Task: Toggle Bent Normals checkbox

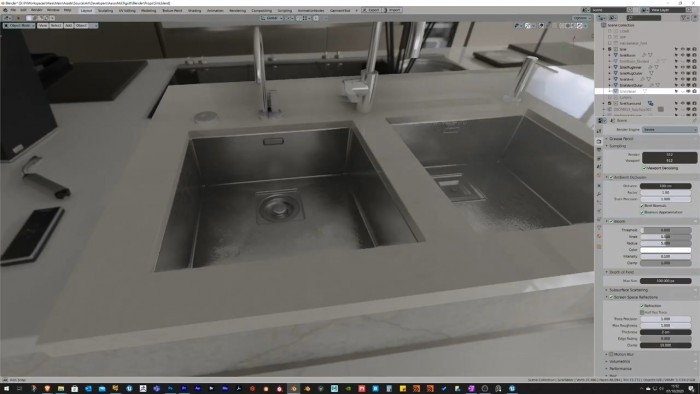Action: (642, 206)
